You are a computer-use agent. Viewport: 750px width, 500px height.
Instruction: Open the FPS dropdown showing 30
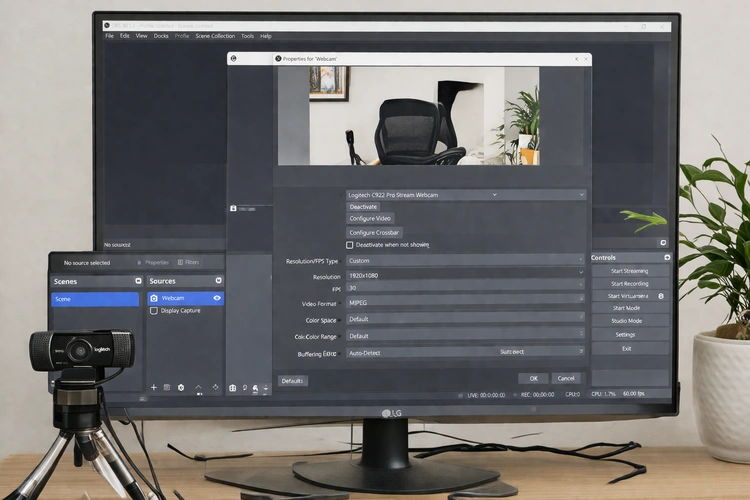[x=465, y=288]
